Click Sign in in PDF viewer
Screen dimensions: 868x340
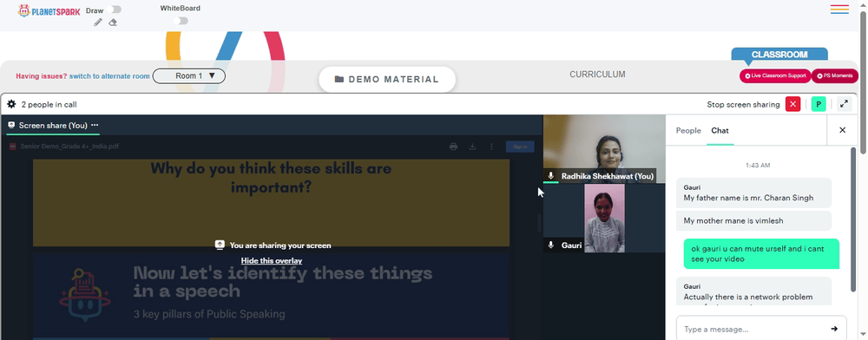point(520,147)
